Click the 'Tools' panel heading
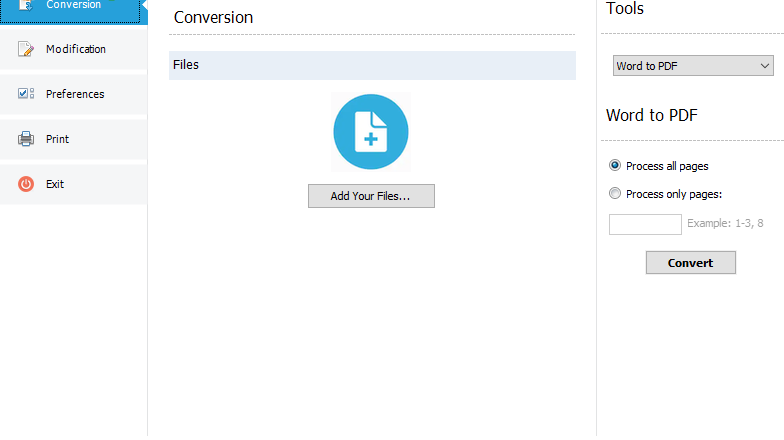This screenshot has width=784, height=440. coord(624,8)
